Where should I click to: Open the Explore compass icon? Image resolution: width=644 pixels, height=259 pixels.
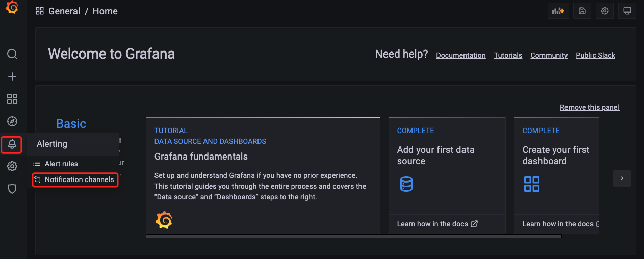point(12,121)
